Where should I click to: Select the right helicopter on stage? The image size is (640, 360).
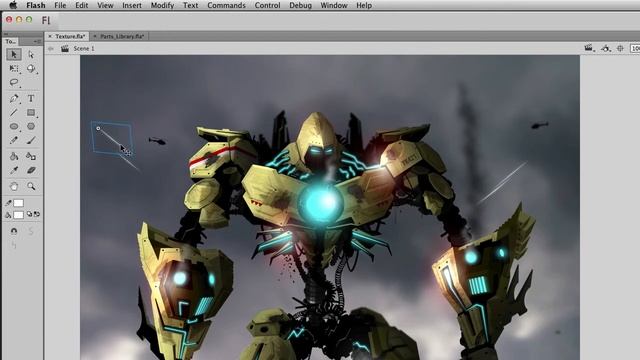click(x=540, y=125)
